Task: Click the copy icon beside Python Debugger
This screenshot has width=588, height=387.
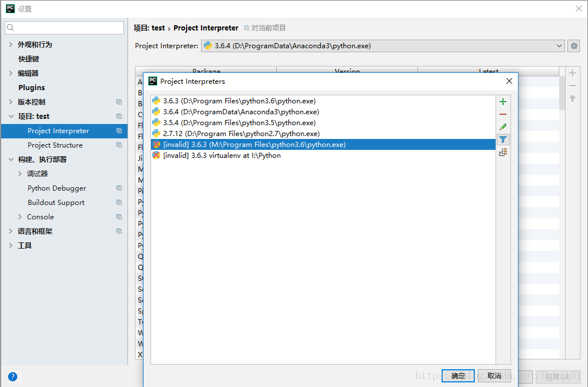Action: coord(119,188)
